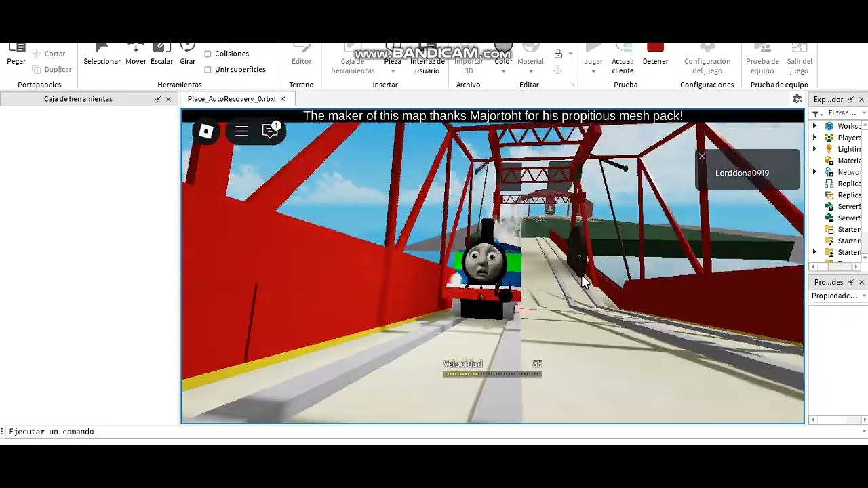868x488 pixels.
Task: Open the in-game hamburger menu
Action: 241,131
